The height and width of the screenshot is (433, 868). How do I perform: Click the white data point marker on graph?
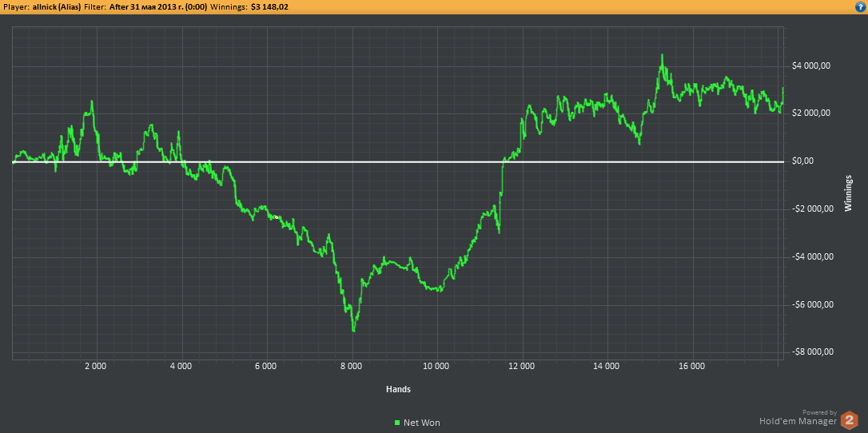coord(277,216)
